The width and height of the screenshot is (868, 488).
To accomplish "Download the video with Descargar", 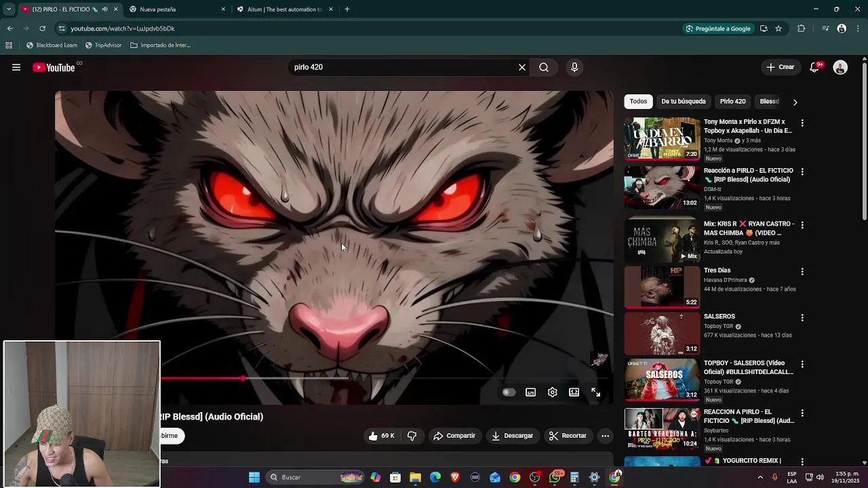I will [x=512, y=436].
